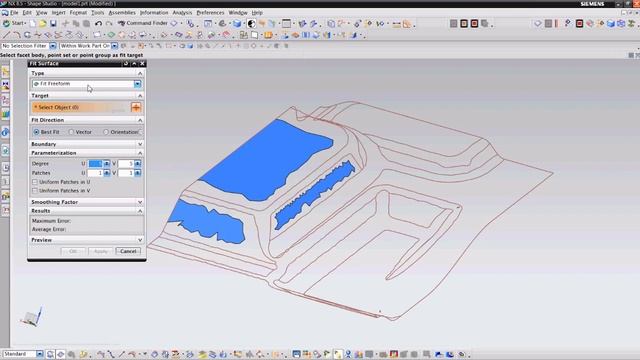Open the Standard dropdown in bottom toolbar
Viewport: 640px width, 360px height.
[40, 354]
